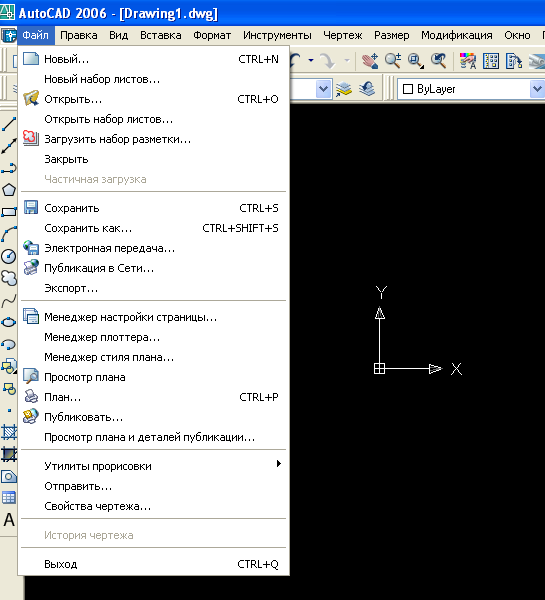Choose Загрузить набор разметки…

153,139
